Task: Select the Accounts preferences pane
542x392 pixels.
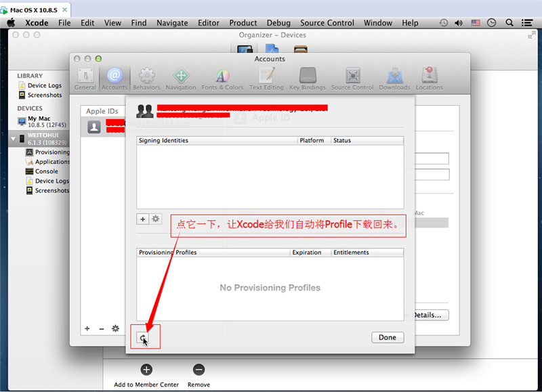Action: point(114,79)
